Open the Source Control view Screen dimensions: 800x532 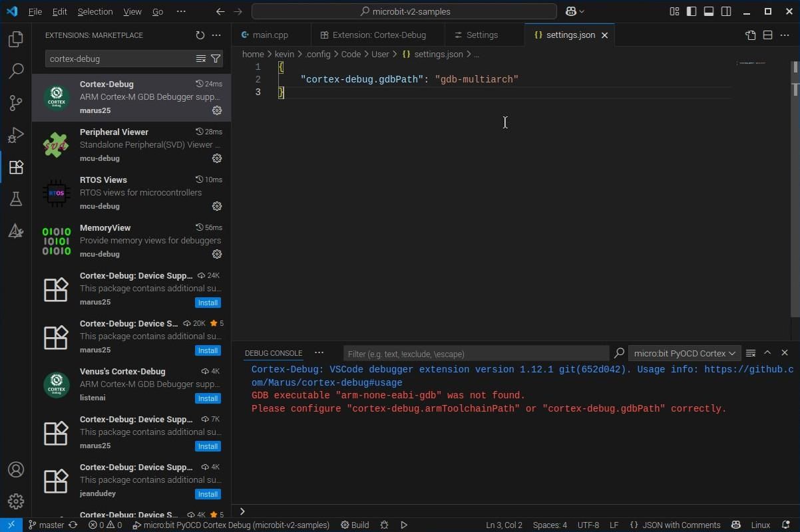[16, 102]
